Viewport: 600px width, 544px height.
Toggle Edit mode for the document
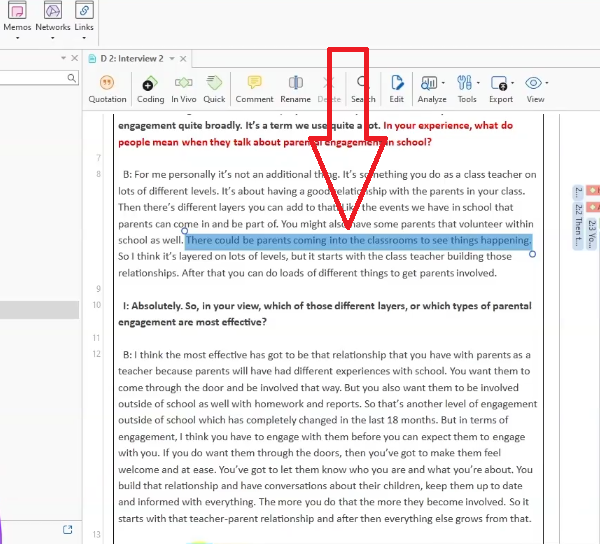click(397, 88)
